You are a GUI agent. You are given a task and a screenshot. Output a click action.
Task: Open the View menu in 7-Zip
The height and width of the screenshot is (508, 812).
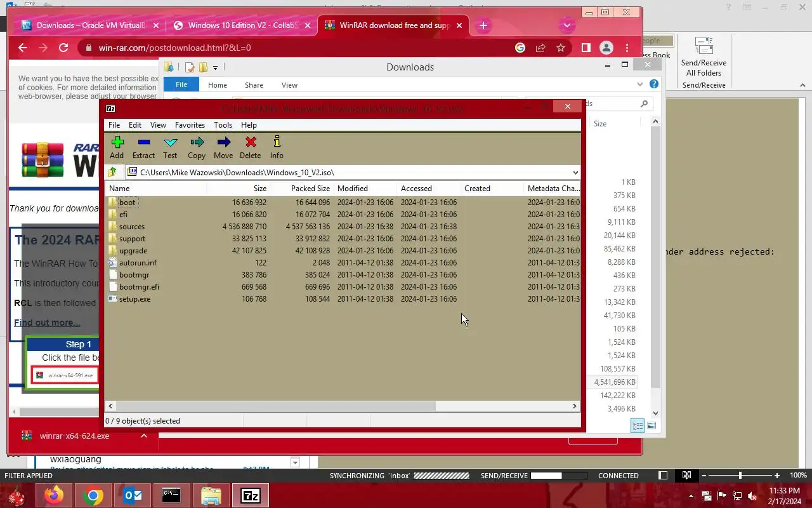[158, 125]
